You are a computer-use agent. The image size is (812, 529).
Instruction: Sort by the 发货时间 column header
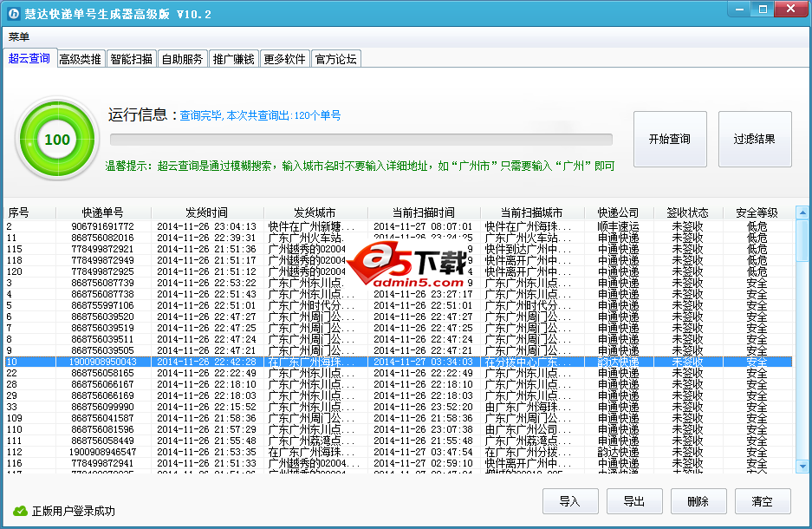point(207,212)
